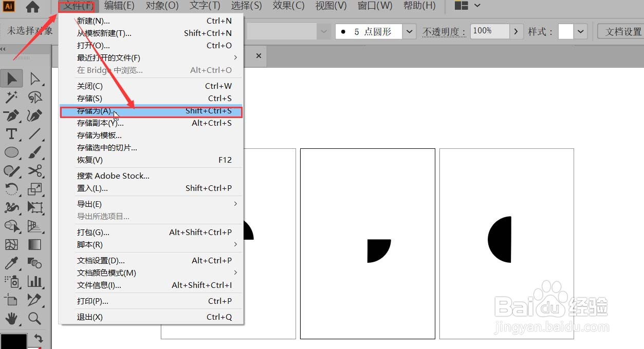
Task: Select the Width tool
Action: tap(12, 208)
